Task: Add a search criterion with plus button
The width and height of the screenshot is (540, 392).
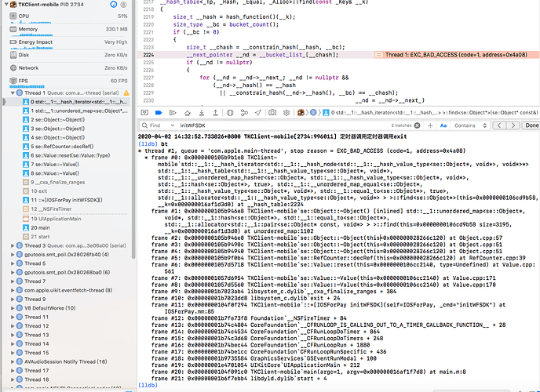Action: tap(430, 125)
